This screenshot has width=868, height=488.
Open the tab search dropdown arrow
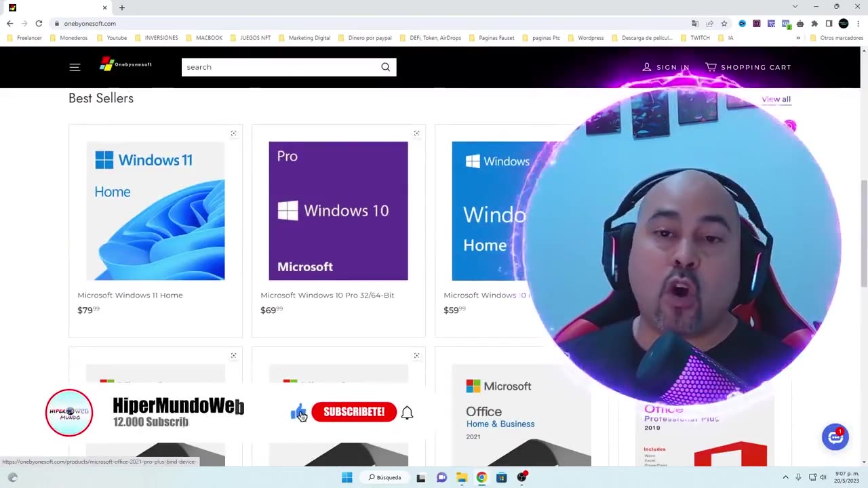795,7
